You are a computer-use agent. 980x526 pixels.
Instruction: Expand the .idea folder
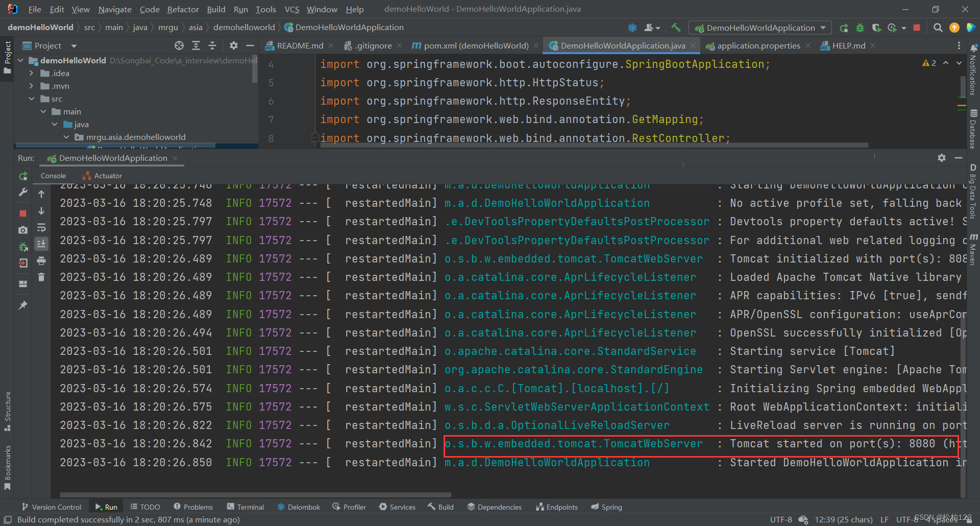[31, 73]
